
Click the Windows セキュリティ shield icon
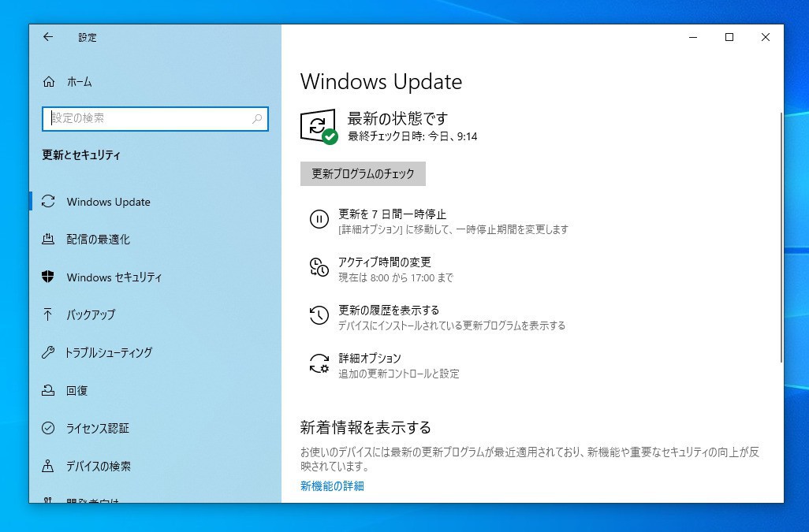(x=48, y=277)
